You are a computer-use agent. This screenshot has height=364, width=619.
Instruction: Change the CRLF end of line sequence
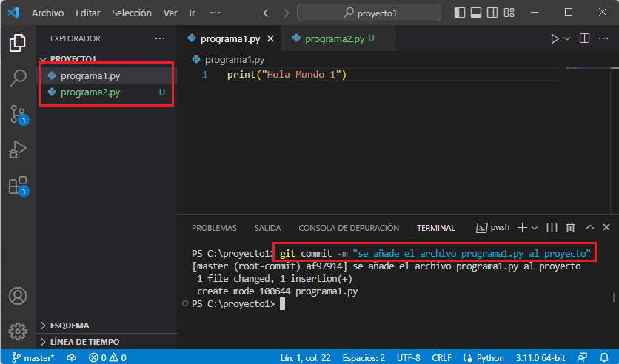click(x=441, y=357)
